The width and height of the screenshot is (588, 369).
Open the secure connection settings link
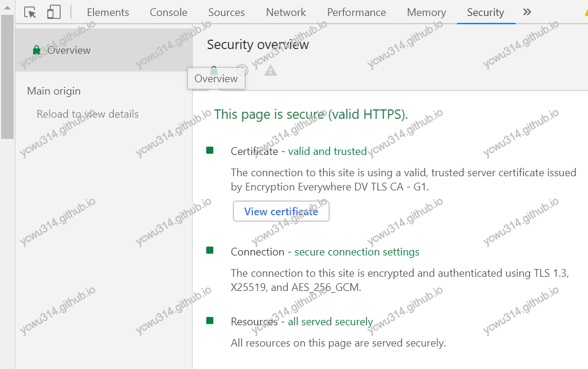[x=356, y=251]
